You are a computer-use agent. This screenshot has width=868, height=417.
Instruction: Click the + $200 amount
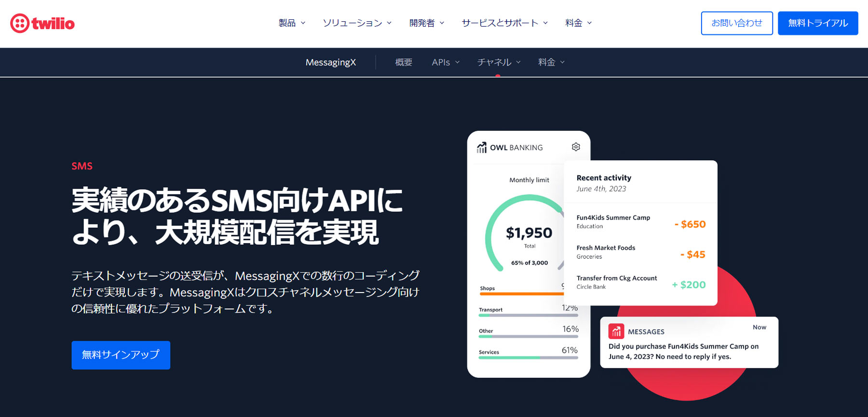tap(689, 285)
